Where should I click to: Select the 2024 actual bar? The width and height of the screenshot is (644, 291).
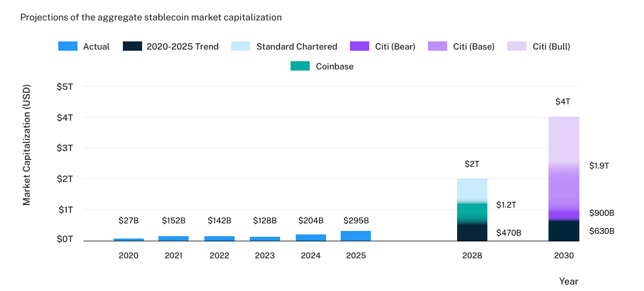(x=310, y=237)
